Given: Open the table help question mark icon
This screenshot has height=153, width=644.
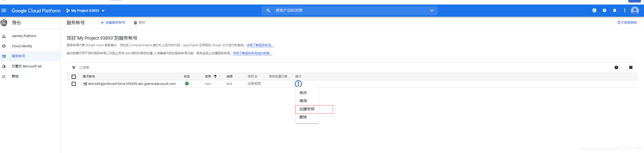Looking at the screenshot, I should [x=616, y=67].
